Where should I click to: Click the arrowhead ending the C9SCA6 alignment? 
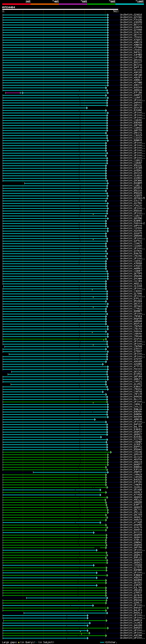coord(111,452)
